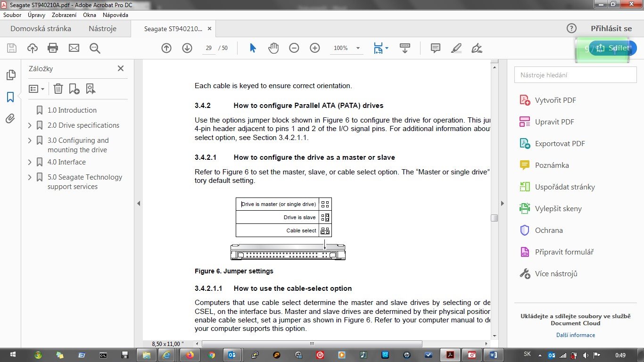Expand 4.0 Interface bookmark

tap(30, 162)
